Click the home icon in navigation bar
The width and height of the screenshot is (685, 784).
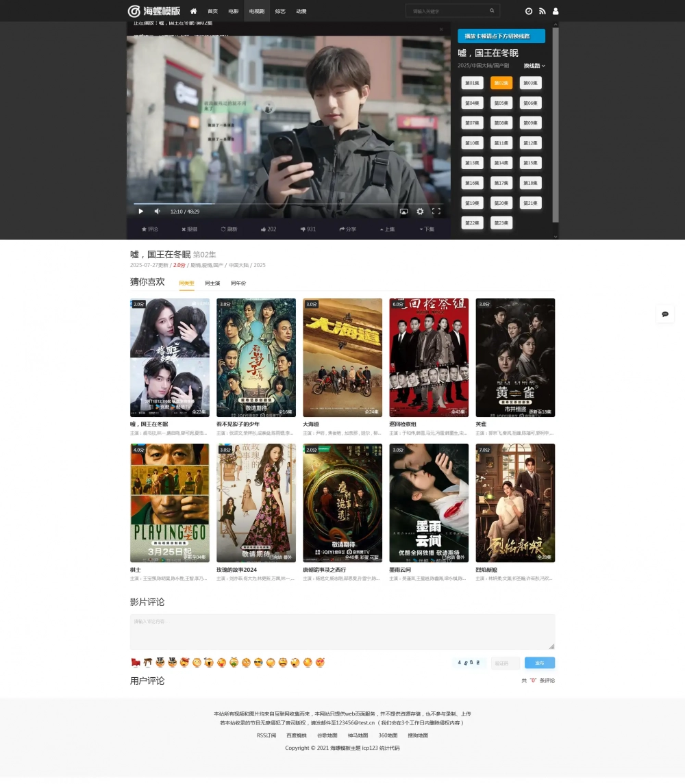click(193, 11)
